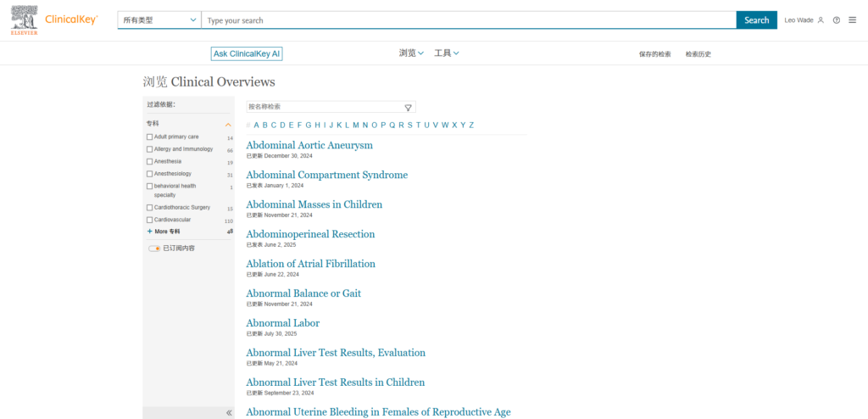Open the 所有类型 search type dropdown
The height and width of the screenshot is (419, 868).
tap(159, 20)
